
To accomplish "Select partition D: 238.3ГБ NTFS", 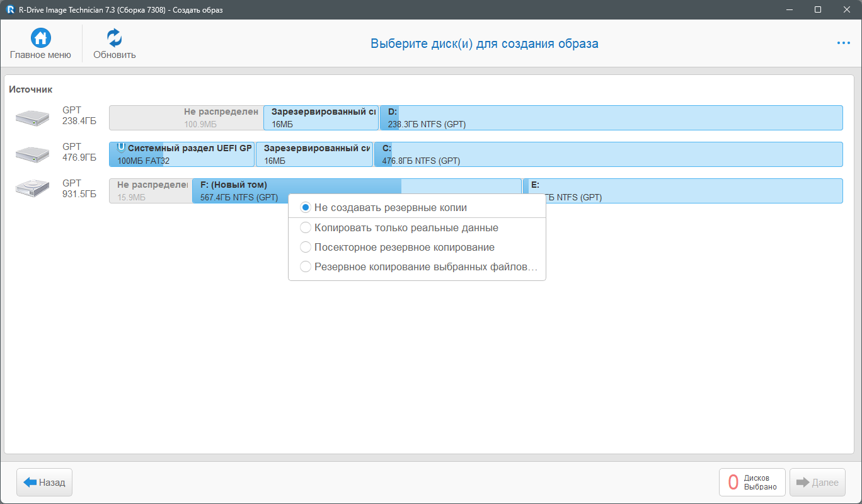I will point(611,118).
